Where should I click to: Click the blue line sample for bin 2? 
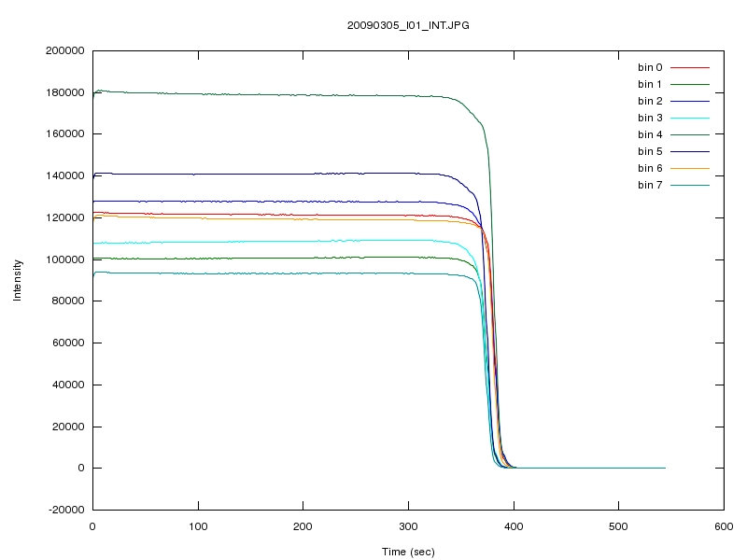click(690, 101)
